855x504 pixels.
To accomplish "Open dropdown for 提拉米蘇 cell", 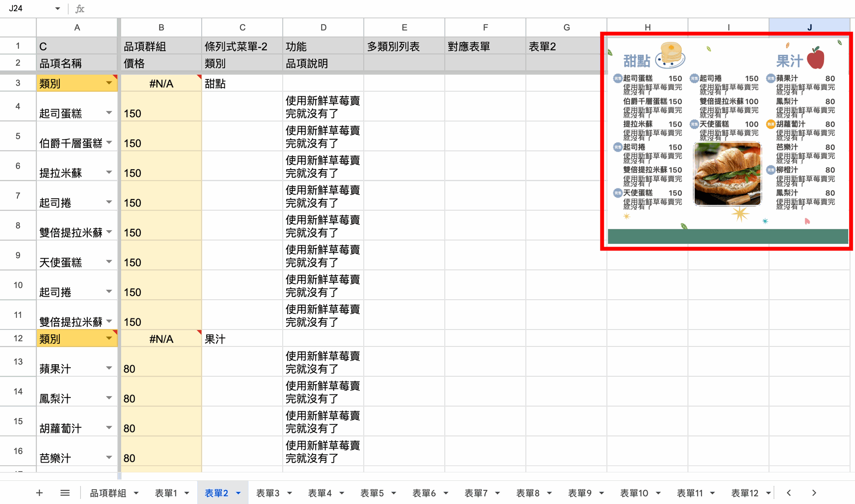I will [109, 172].
